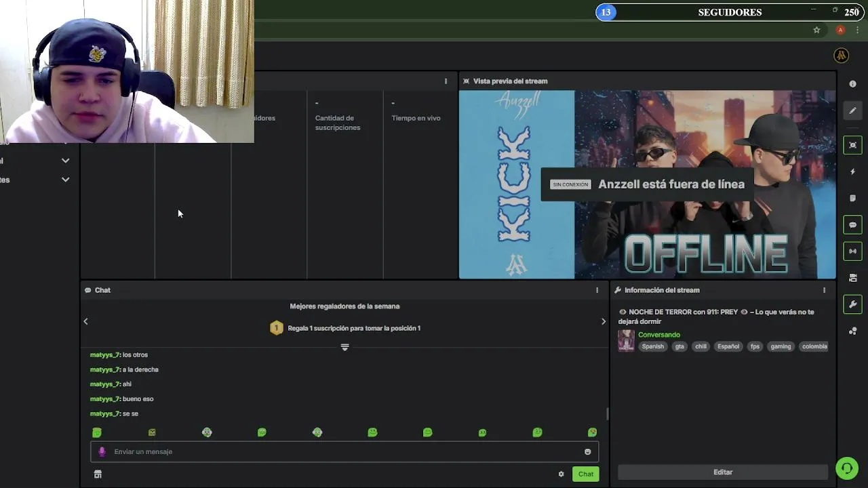Open options menu of session stats panel
868x488 pixels.
(446, 81)
